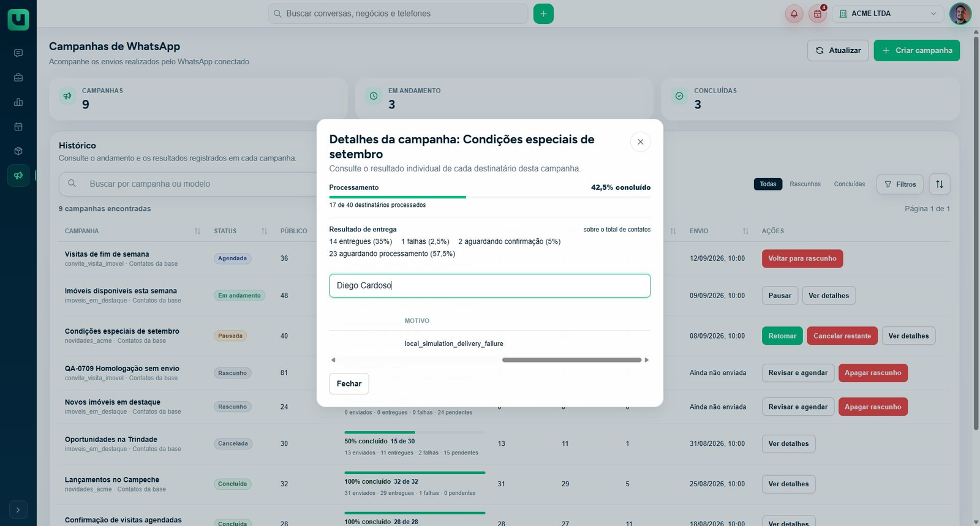Open the Filtros filter dropdown
Viewport: 980px width, 526px height.
(900, 184)
